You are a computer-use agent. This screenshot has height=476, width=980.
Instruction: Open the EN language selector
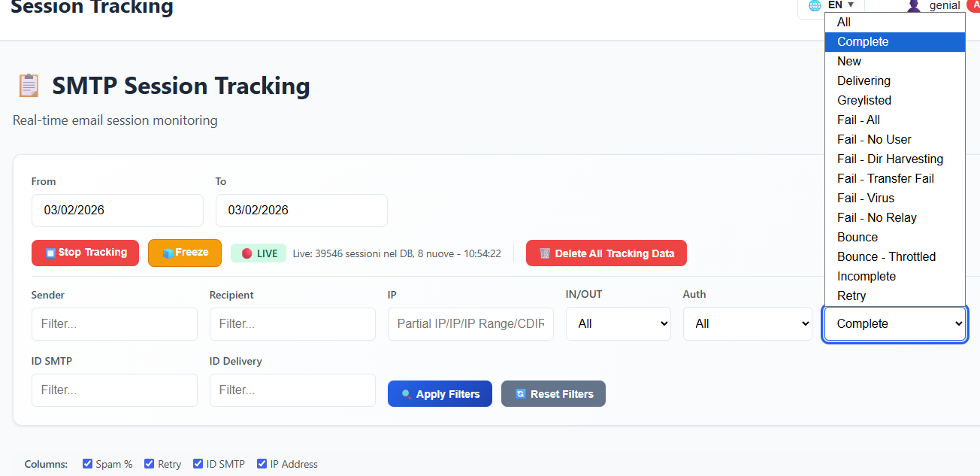click(x=840, y=5)
